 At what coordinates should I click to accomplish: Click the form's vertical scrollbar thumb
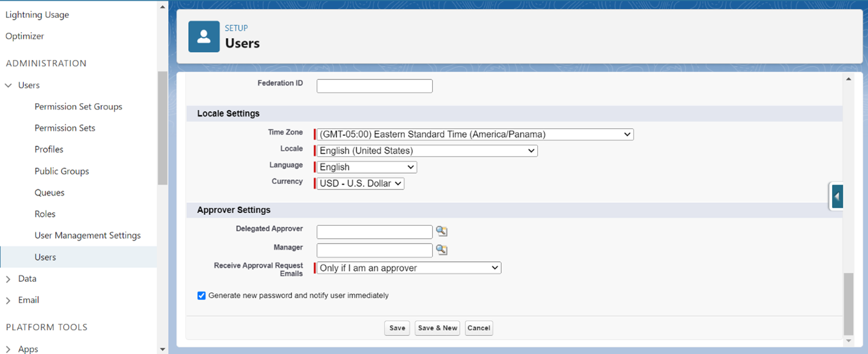(x=848, y=304)
